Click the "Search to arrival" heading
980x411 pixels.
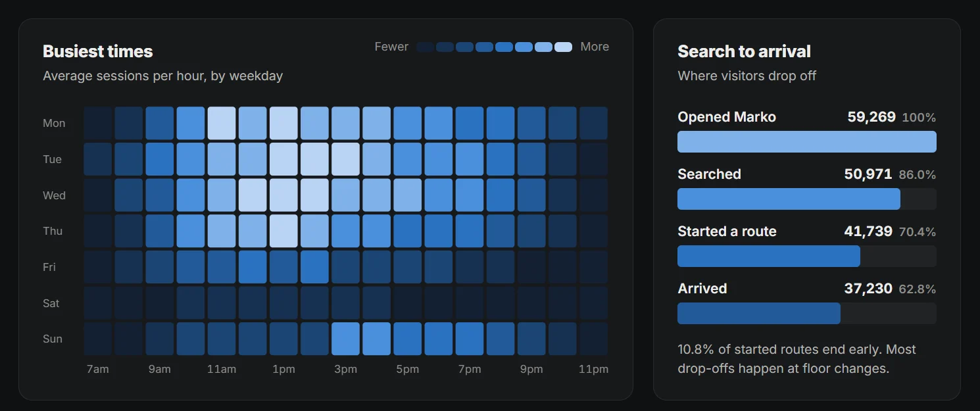coord(744,51)
